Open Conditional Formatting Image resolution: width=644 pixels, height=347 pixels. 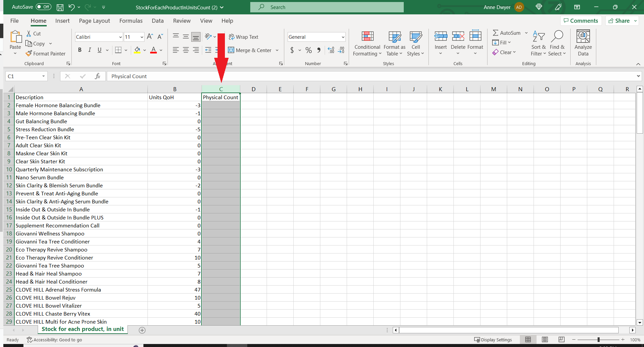(367, 43)
